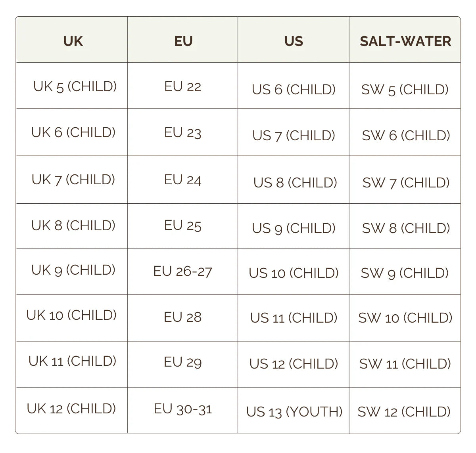
Task: Select the SW 12 (CHILD) cell
Action: pyautogui.click(x=404, y=412)
